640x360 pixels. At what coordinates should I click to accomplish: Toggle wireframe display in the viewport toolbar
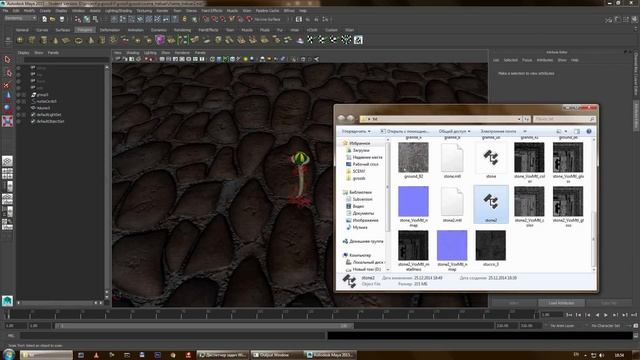pos(212,59)
